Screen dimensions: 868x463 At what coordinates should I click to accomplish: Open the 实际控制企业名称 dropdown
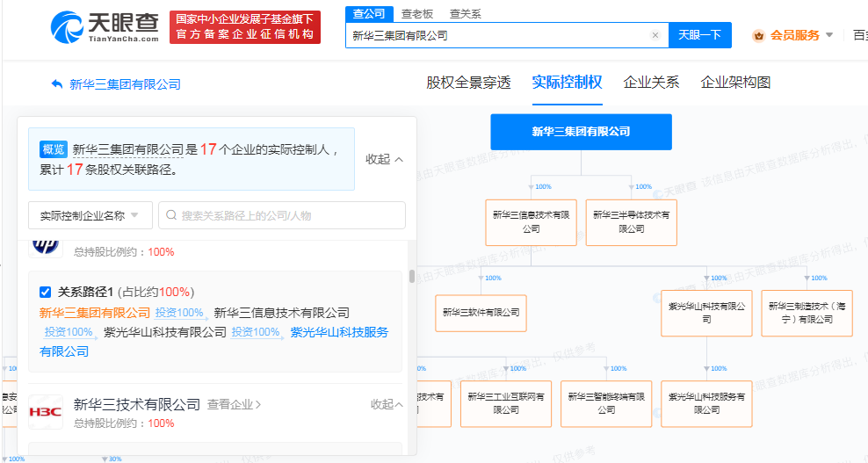pos(90,215)
